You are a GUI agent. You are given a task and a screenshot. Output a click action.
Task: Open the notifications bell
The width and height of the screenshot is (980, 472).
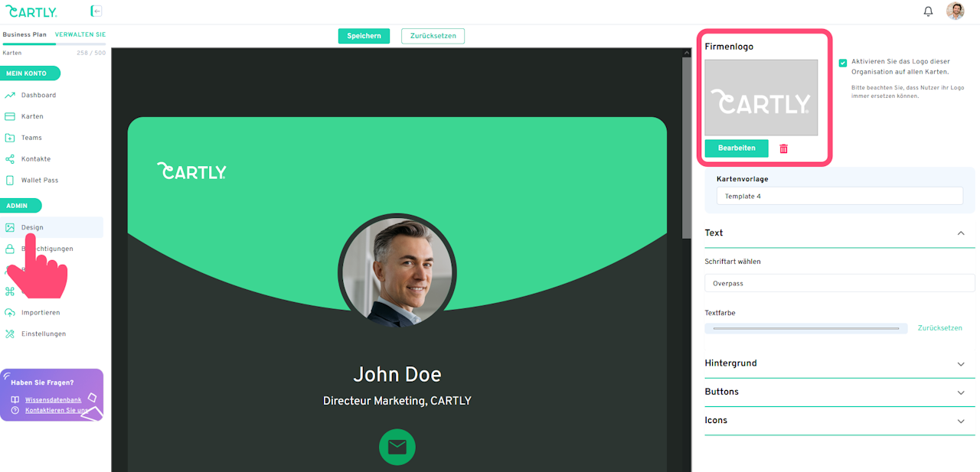click(x=928, y=11)
